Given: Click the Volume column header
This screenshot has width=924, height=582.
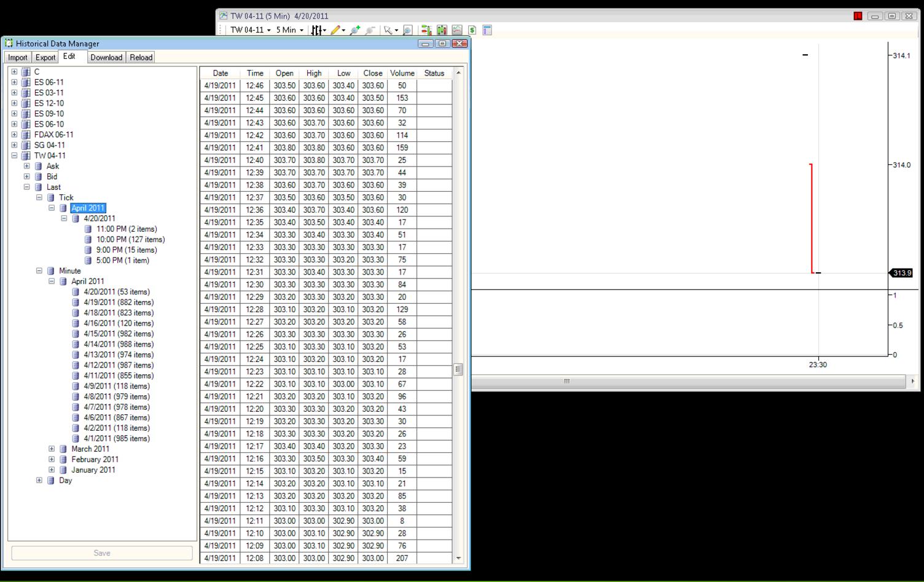Looking at the screenshot, I should tap(402, 73).
